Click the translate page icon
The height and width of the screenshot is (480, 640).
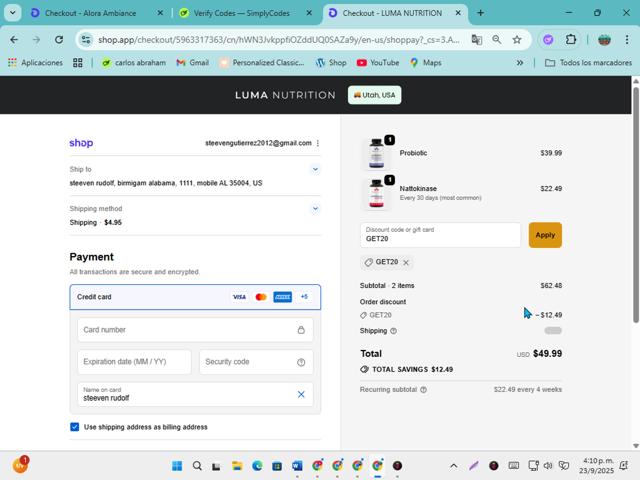click(x=477, y=40)
